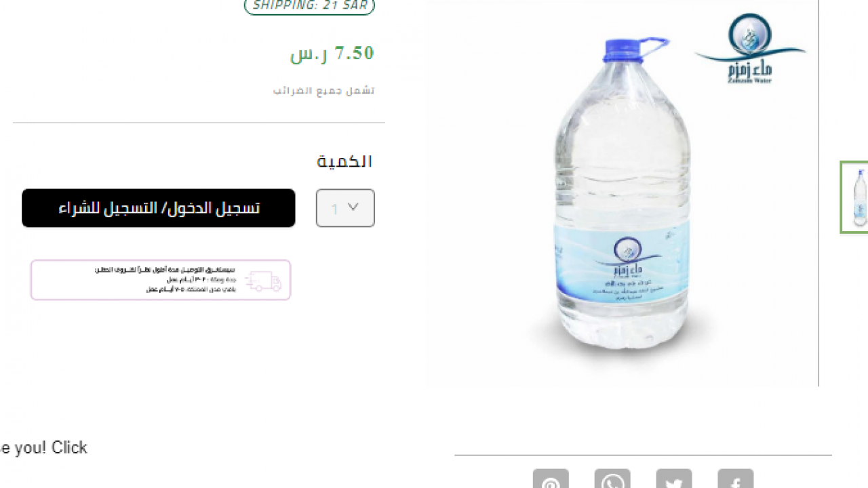Click the Zamzam Water logo

pos(750,49)
